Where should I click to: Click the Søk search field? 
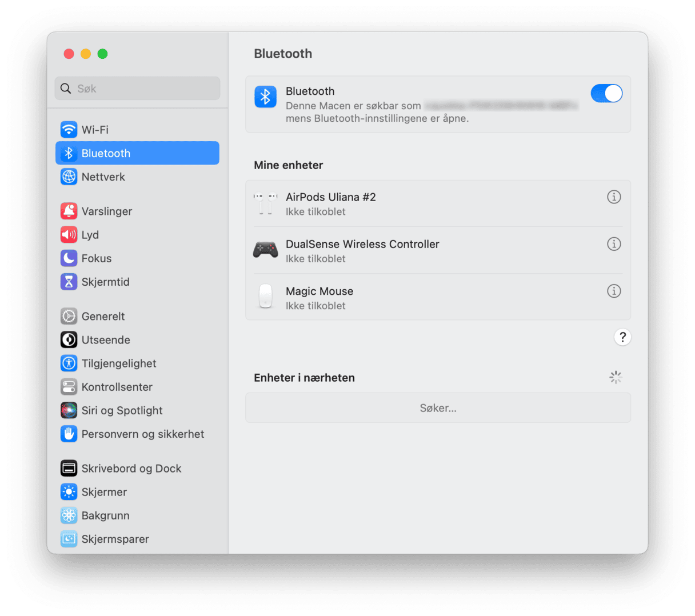click(x=137, y=89)
